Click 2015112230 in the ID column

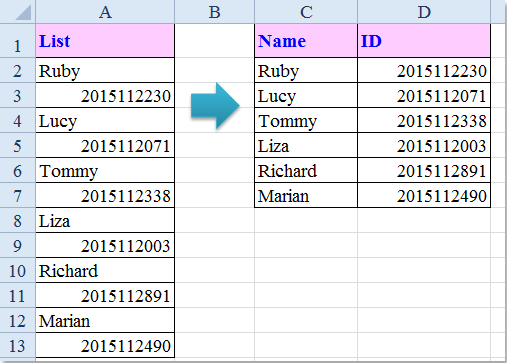point(424,70)
